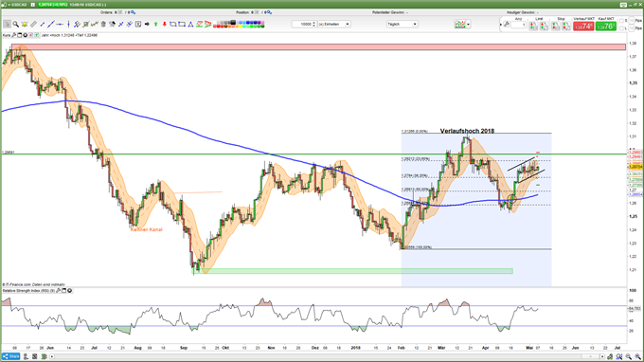
Task: Select the long trend line drawing tool
Action: [x=51, y=25]
